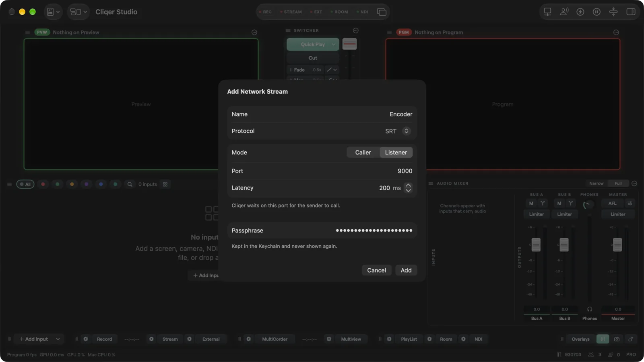
Task: Open the document menu dropdown in title bar
Action: [53, 12]
